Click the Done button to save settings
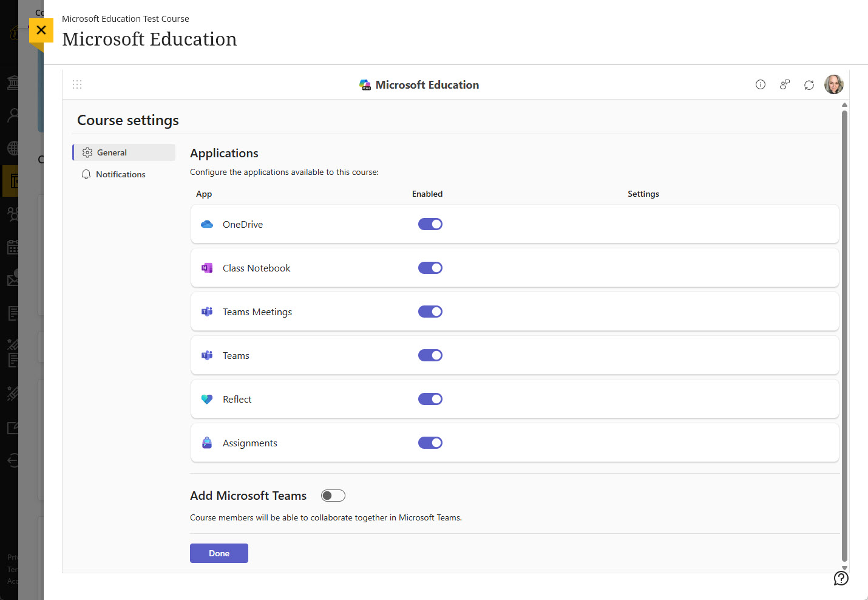The height and width of the screenshot is (600, 868). point(219,553)
